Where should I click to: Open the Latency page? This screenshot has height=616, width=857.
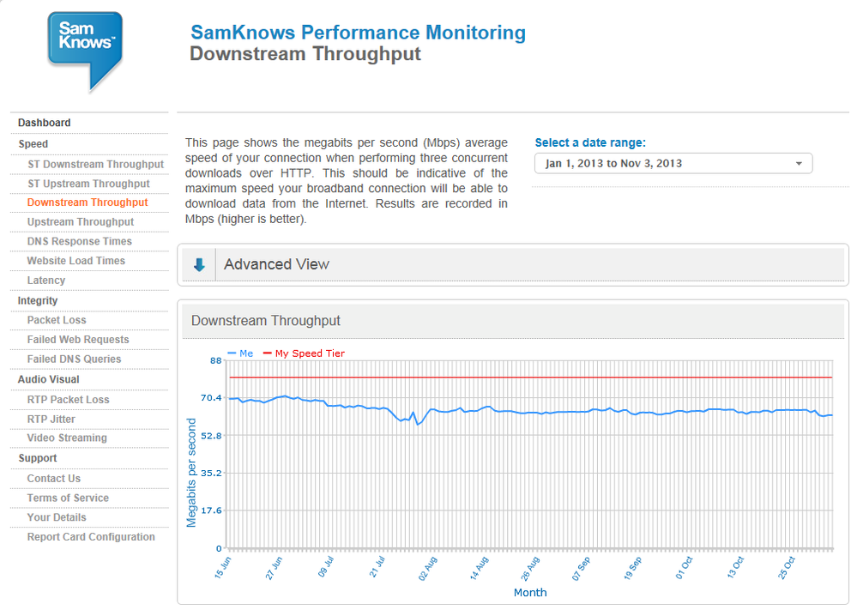(x=46, y=281)
